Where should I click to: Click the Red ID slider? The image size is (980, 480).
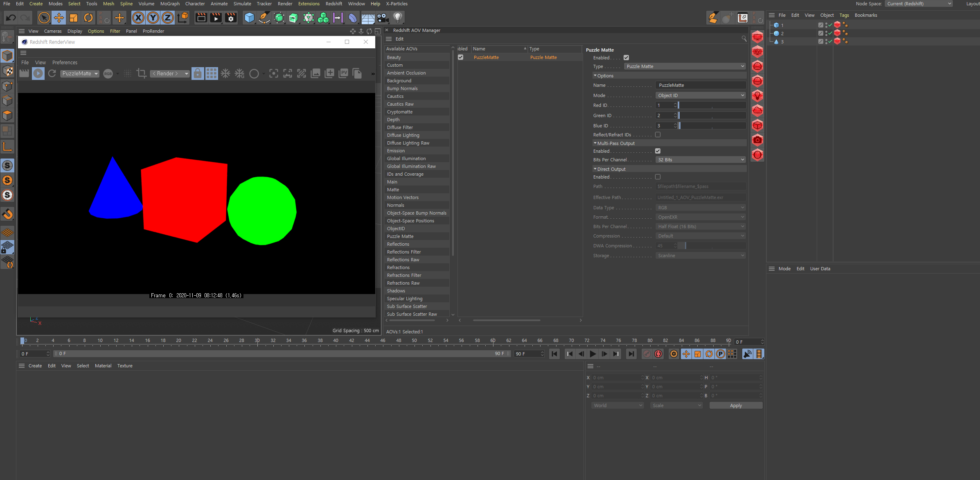pos(712,105)
